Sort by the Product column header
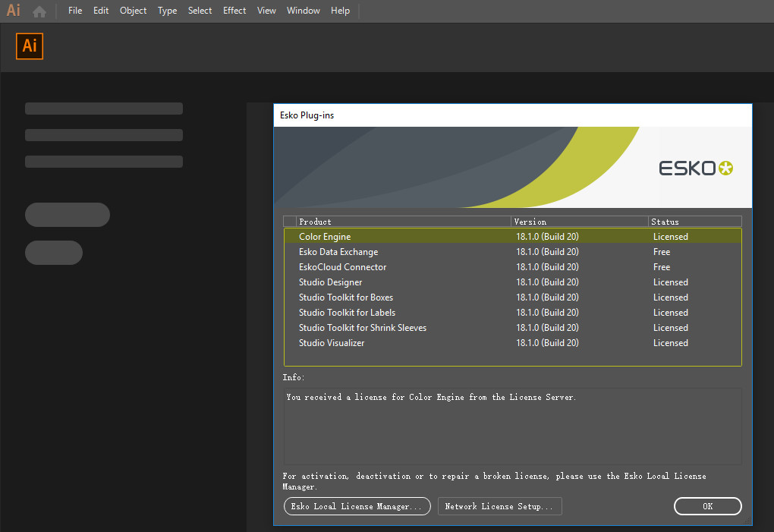 tap(403, 222)
